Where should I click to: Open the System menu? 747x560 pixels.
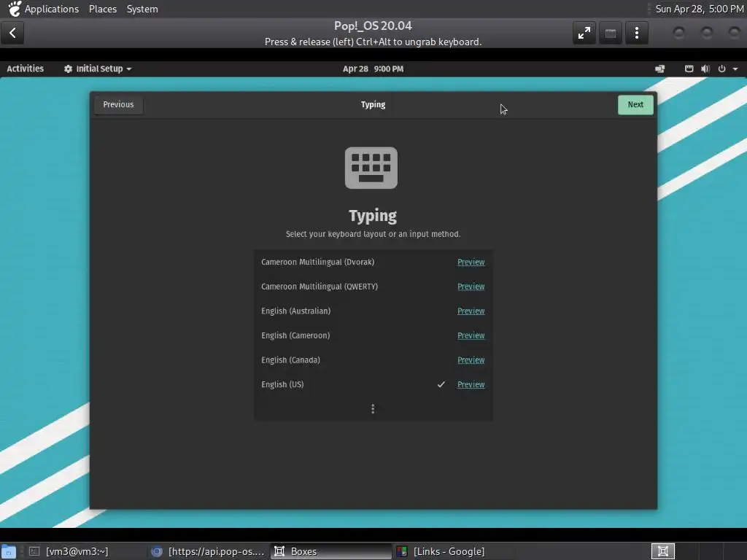(142, 9)
